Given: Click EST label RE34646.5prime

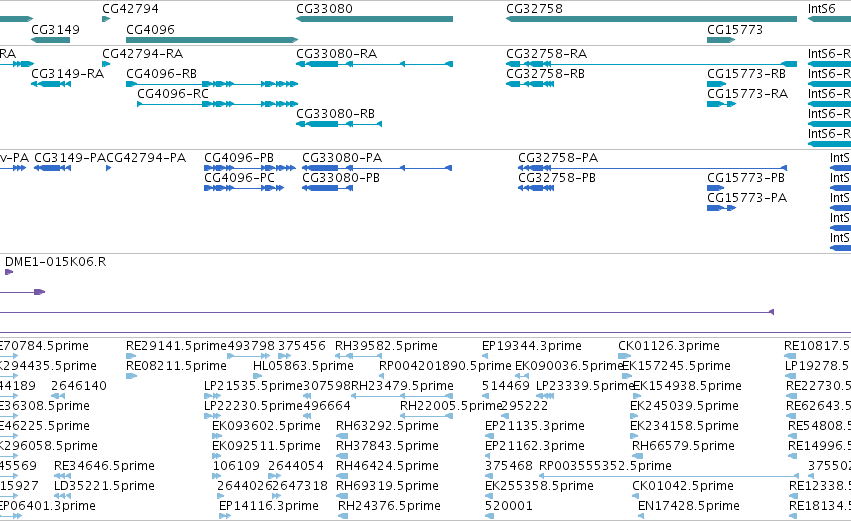Looking at the screenshot, I should point(104,466).
